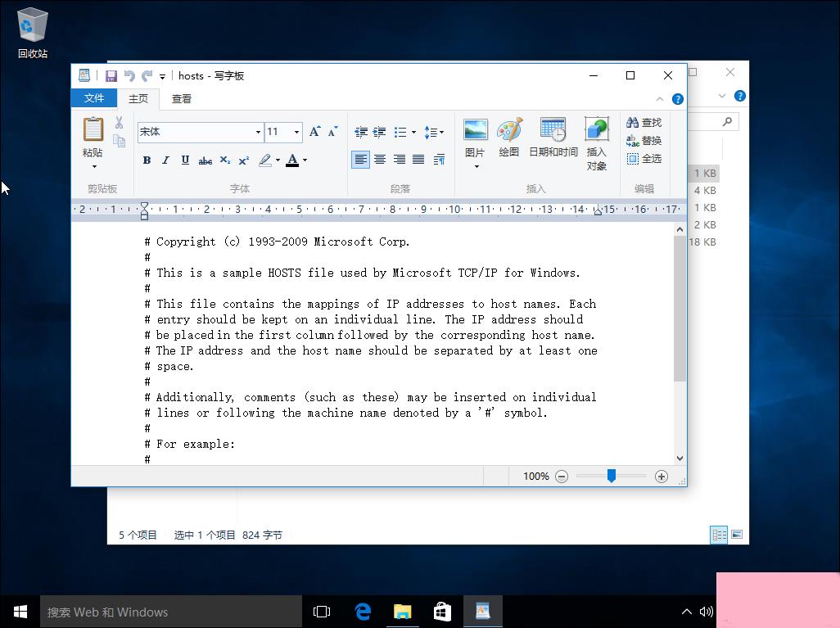
Task: Click the Explorer window search magnifier
Action: tap(727, 122)
